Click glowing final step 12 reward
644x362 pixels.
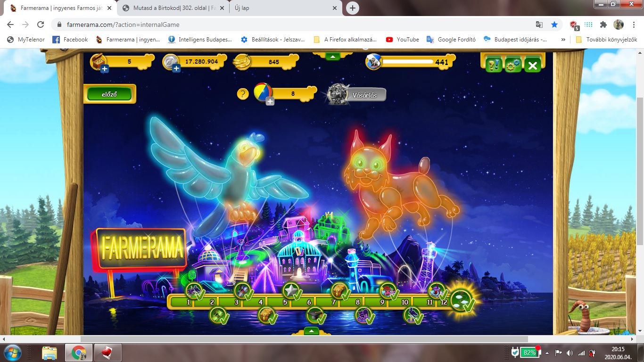[461, 300]
